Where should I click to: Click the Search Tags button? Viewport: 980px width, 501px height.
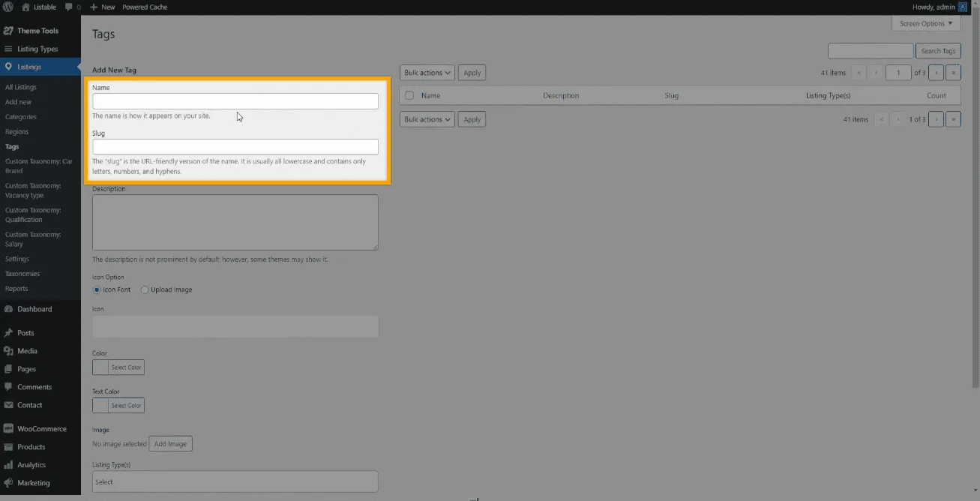(x=938, y=51)
